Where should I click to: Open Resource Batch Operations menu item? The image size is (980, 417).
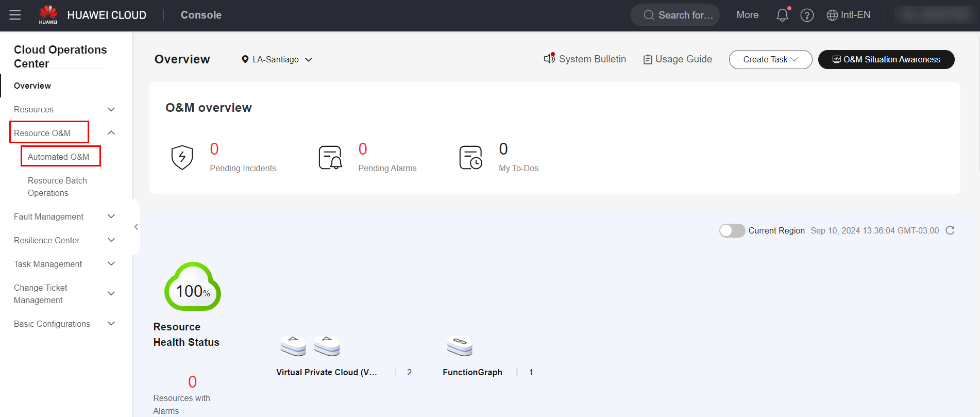[57, 187]
